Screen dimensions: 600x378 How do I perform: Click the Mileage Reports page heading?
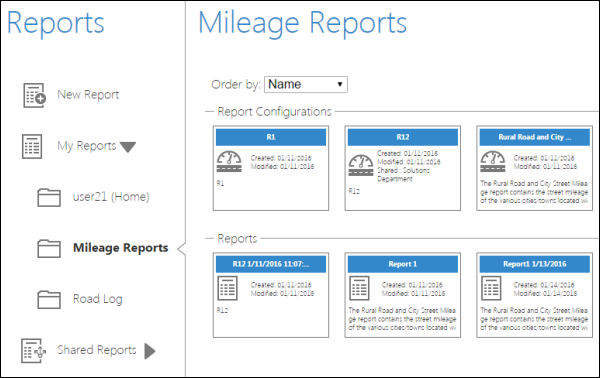pos(302,23)
